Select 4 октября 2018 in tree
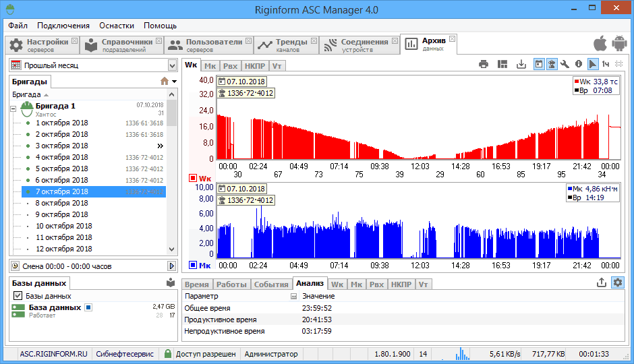This screenshot has width=634, height=364. (61, 157)
